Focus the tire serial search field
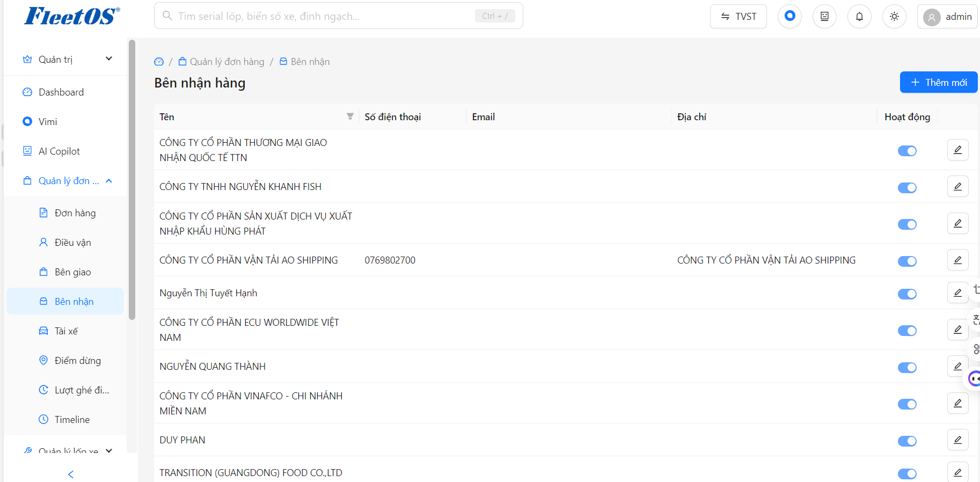The image size is (980, 482). 339,16
